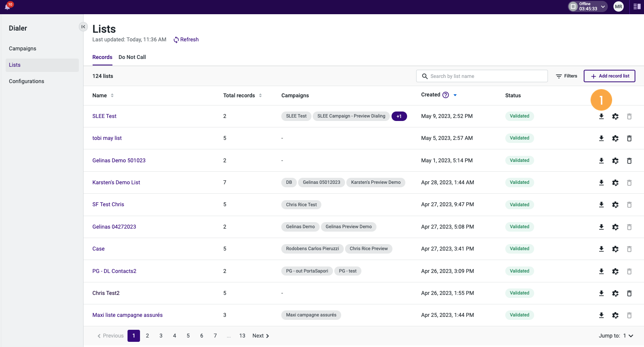Click the Add record list button
Screen dimensions: 644x347
tap(609, 76)
